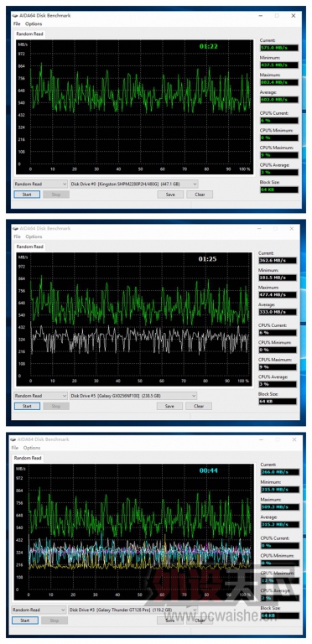Close the Kingston drive benchmark window

(293, 16)
